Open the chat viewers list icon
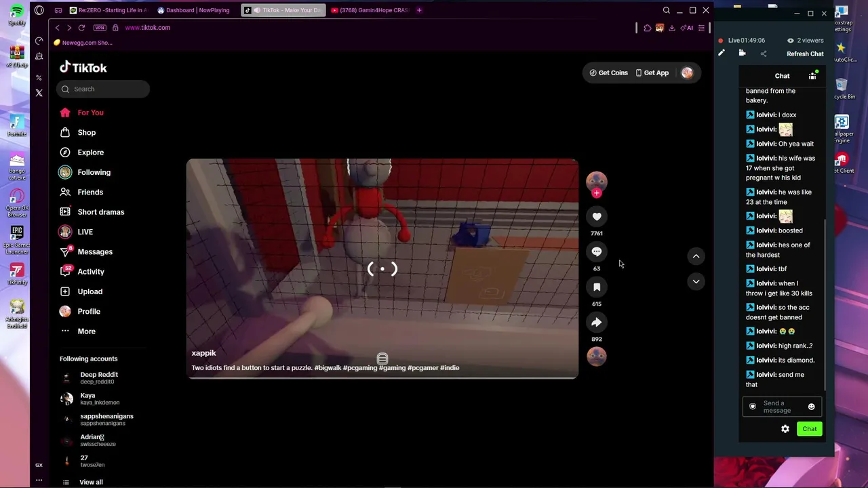Viewport: 868px width, 488px height. coord(812,76)
